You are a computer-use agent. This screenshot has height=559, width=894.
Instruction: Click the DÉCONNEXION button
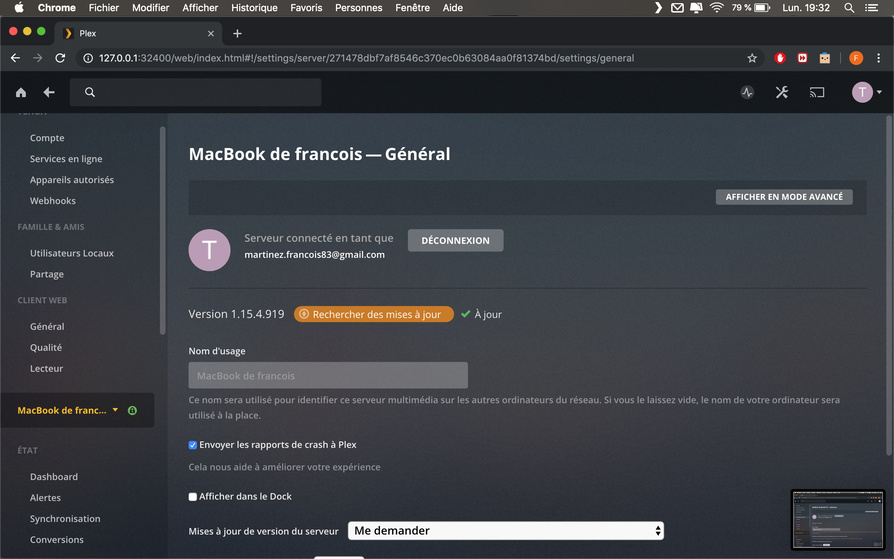click(456, 240)
